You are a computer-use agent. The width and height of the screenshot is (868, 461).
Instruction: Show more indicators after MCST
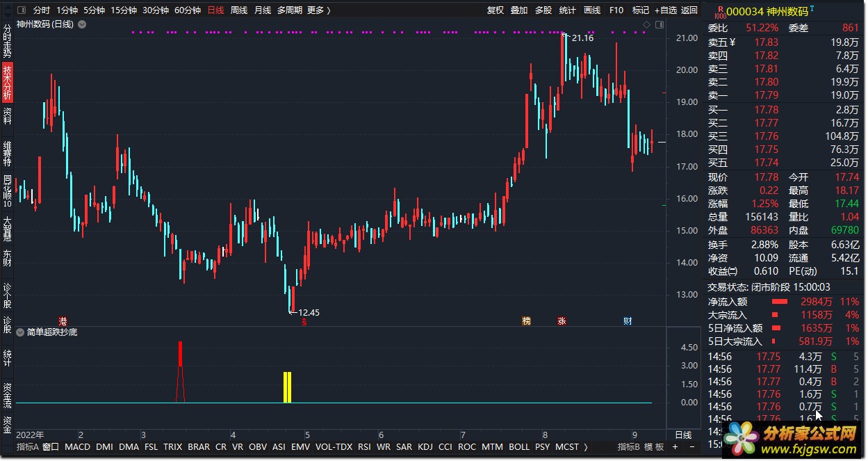585,446
